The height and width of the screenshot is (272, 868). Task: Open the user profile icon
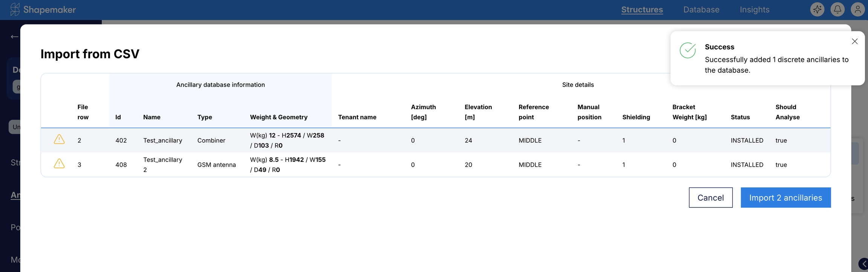tap(857, 9)
